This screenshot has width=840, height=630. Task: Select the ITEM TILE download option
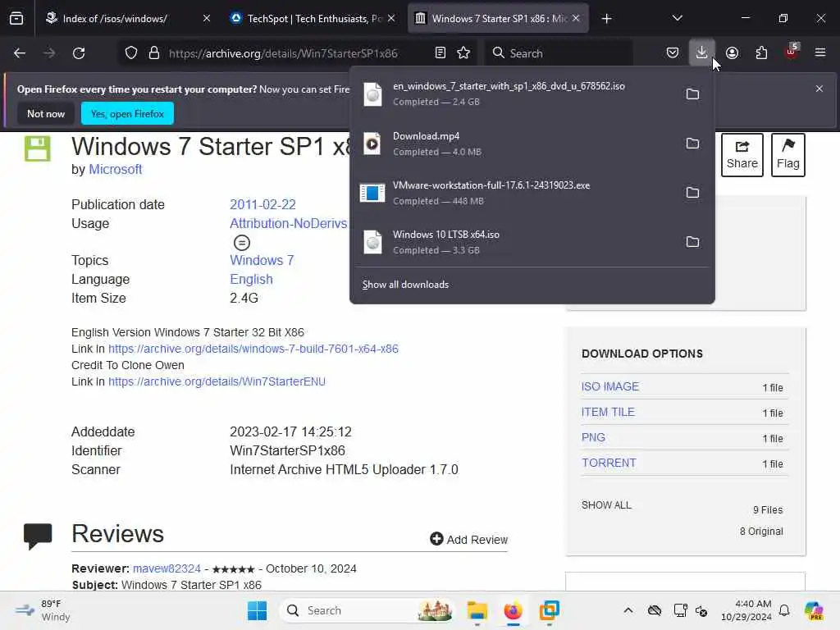[608, 412]
